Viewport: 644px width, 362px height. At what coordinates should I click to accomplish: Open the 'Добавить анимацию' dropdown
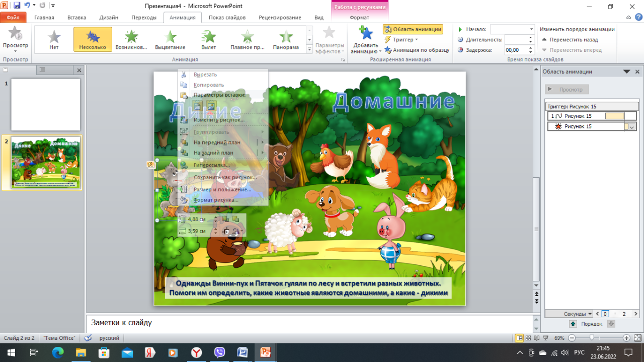tap(366, 40)
